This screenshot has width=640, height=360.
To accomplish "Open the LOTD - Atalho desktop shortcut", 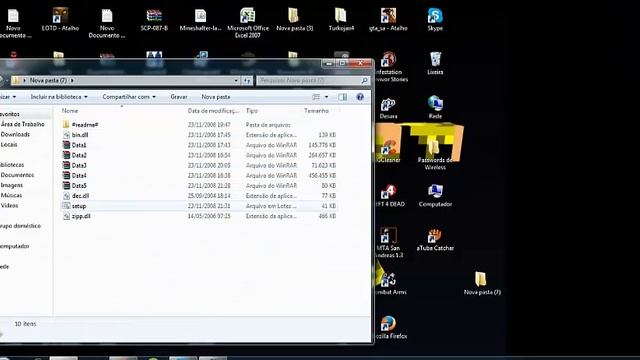I will click(60, 20).
